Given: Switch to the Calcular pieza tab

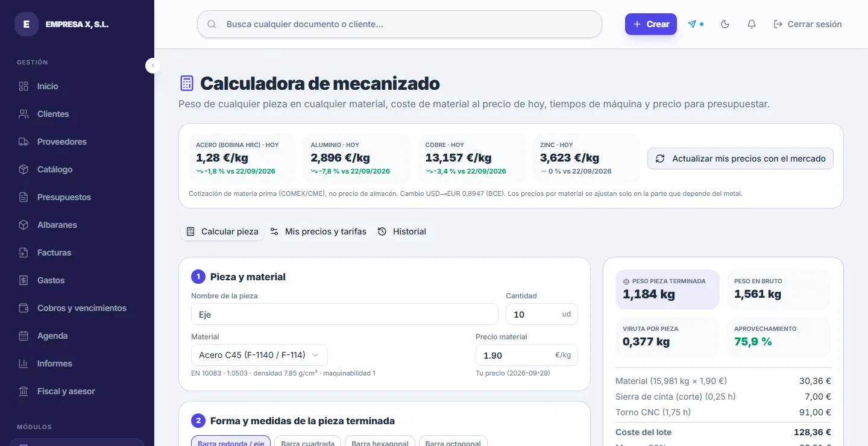Looking at the screenshot, I should pyautogui.click(x=222, y=231).
